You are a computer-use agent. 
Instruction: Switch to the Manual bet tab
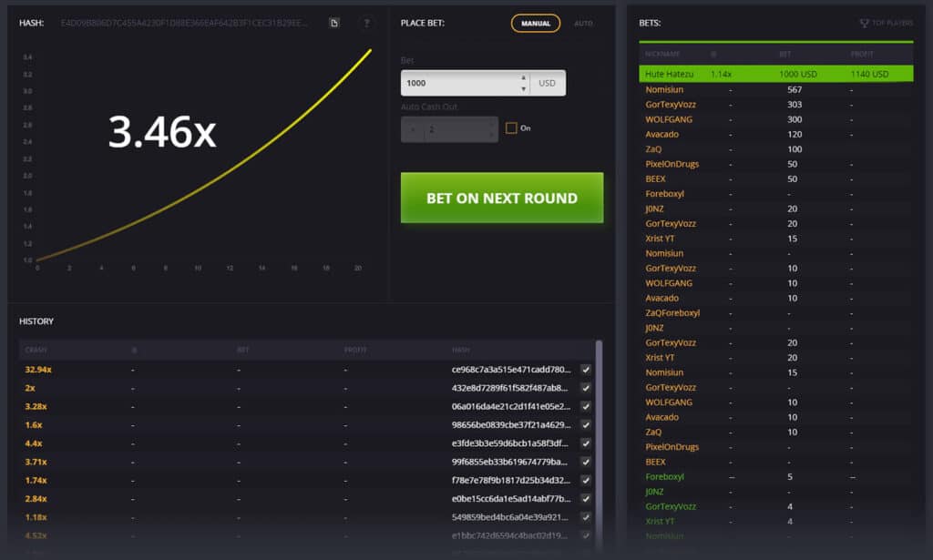(535, 23)
